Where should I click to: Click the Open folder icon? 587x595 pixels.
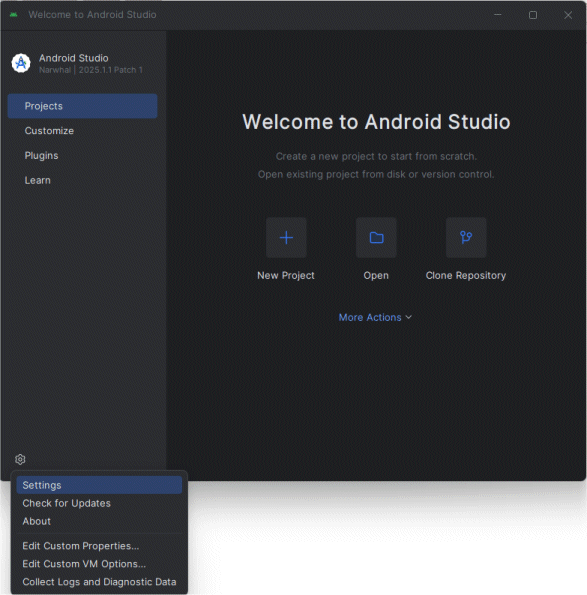click(376, 238)
